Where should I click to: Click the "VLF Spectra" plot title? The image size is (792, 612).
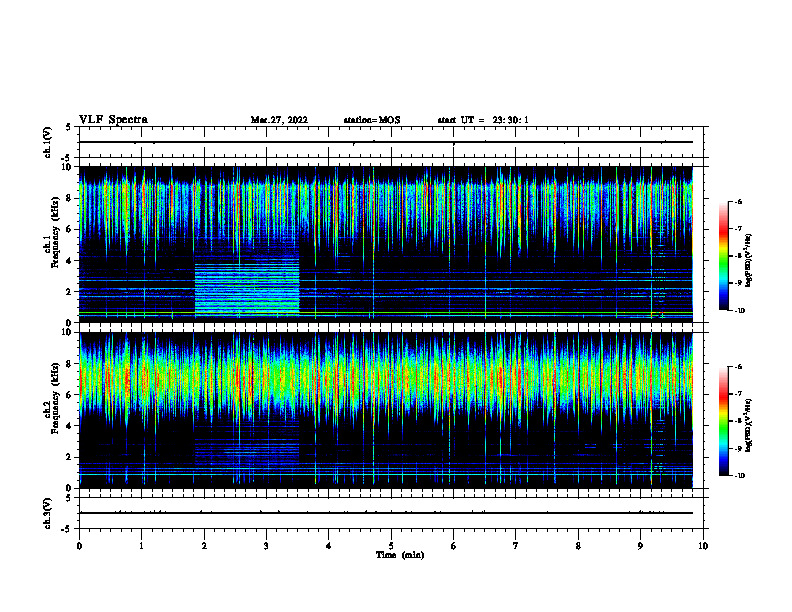[113, 120]
